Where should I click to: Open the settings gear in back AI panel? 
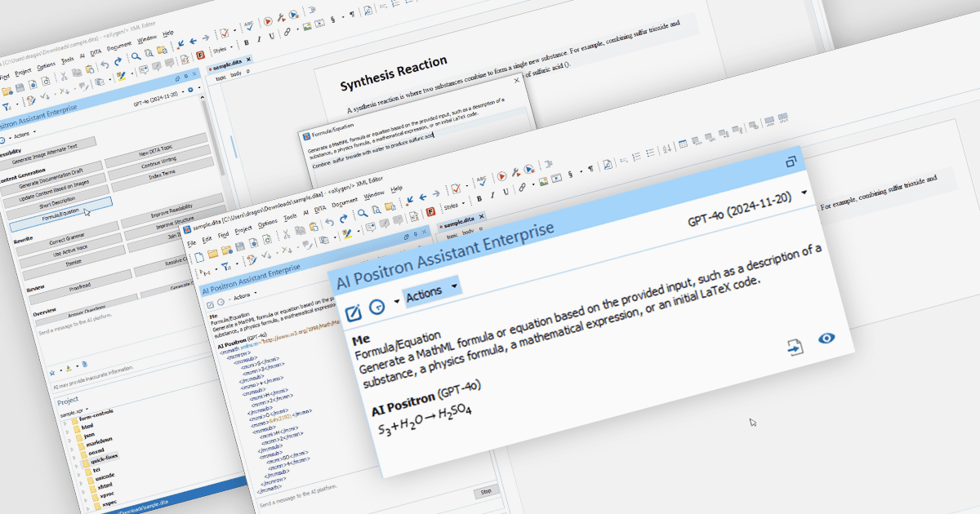(190, 89)
